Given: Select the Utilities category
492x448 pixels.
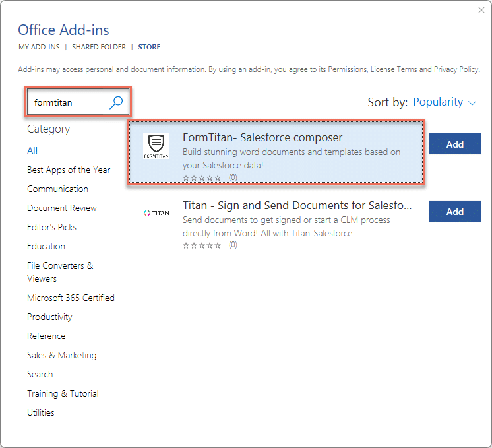Looking at the screenshot, I should point(40,412).
